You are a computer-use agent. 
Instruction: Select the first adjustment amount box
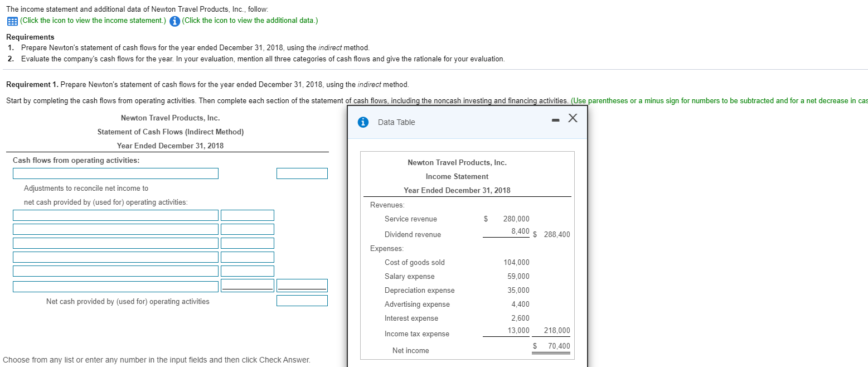point(248,215)
